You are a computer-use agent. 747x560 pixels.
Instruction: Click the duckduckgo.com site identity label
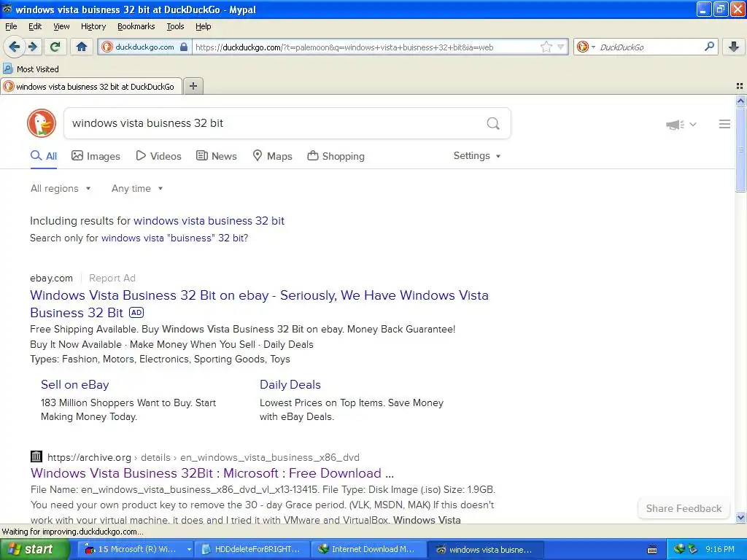click(144, 47)
